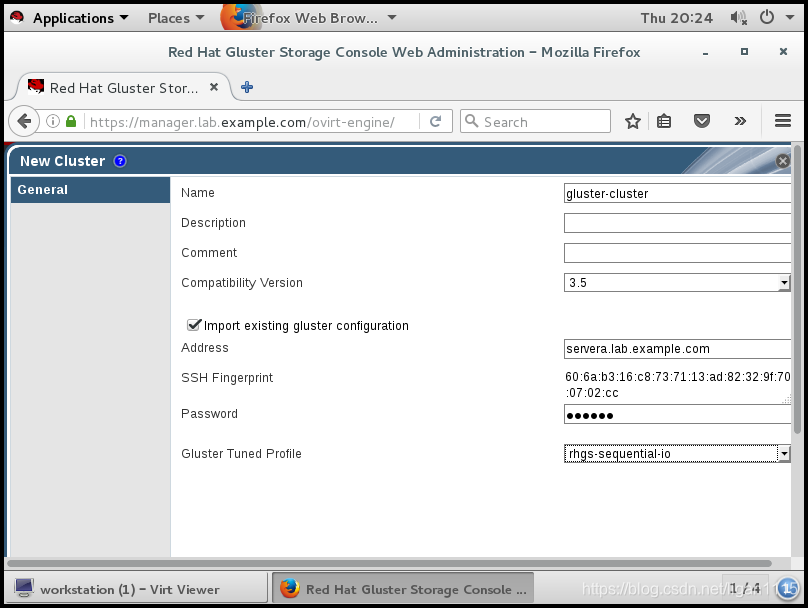Image resolution: width=808 pixels, height=608 pixels.
Task: Click the vertical scrollbar of the page
Action: click(797, 289)
